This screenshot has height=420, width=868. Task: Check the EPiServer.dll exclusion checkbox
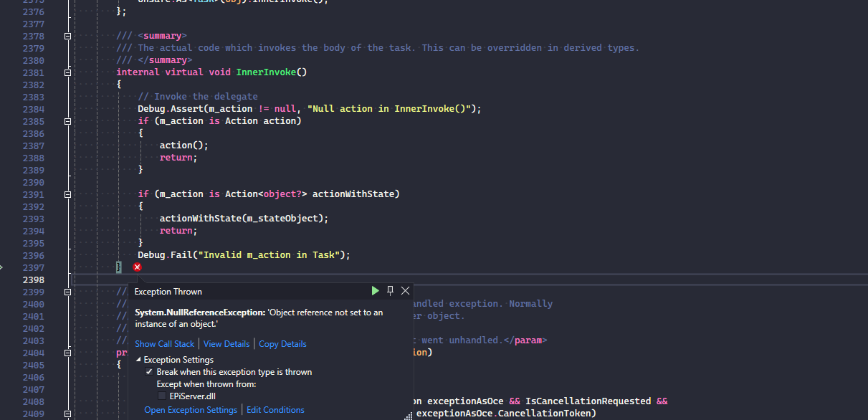162,396
